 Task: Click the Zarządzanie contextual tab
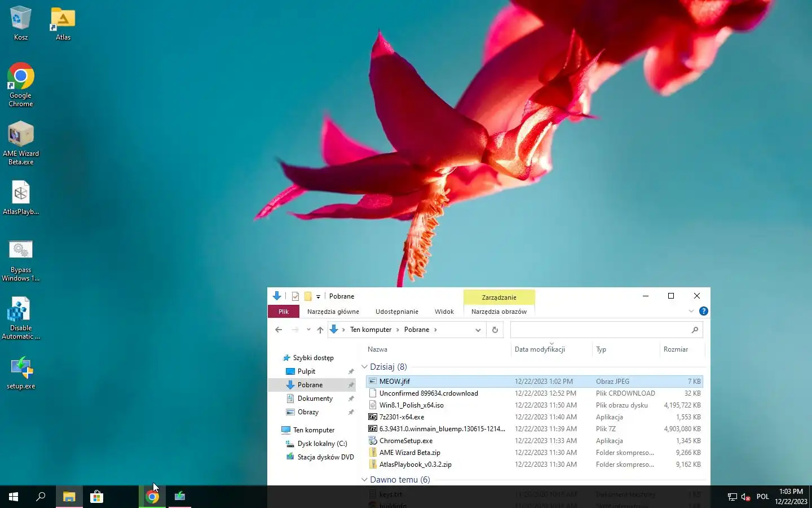pyautogui.click(x=499, y=297)
